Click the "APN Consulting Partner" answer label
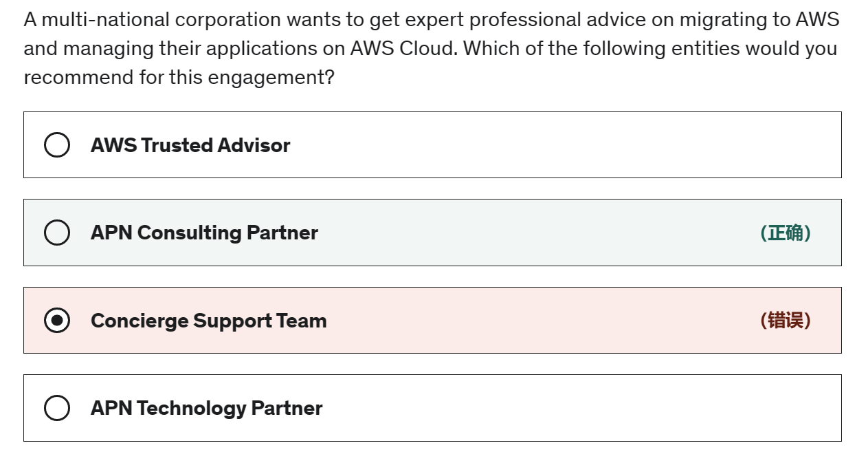The height and width of the screenshot is (452, 868). [x=204, y=233]
